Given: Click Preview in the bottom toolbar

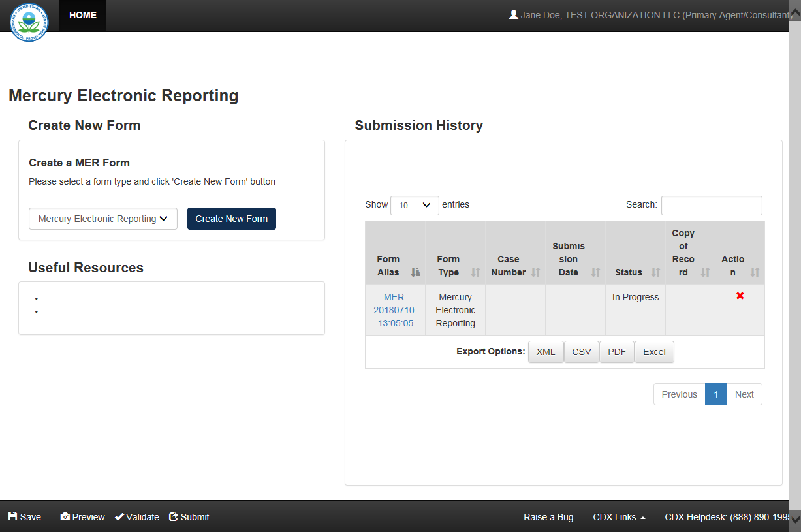Looking at the screenshot, I should point(82,517).
